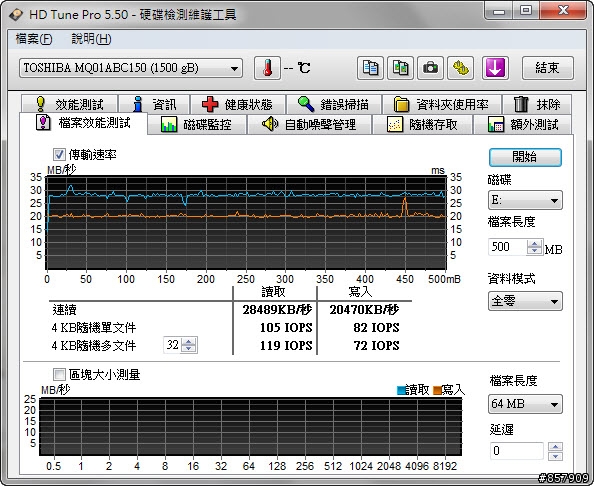This screenshot has height=486, width=594.
Task: Open options via the yellow gears icon
Action: pyautogui.click(x=460, y=68)
